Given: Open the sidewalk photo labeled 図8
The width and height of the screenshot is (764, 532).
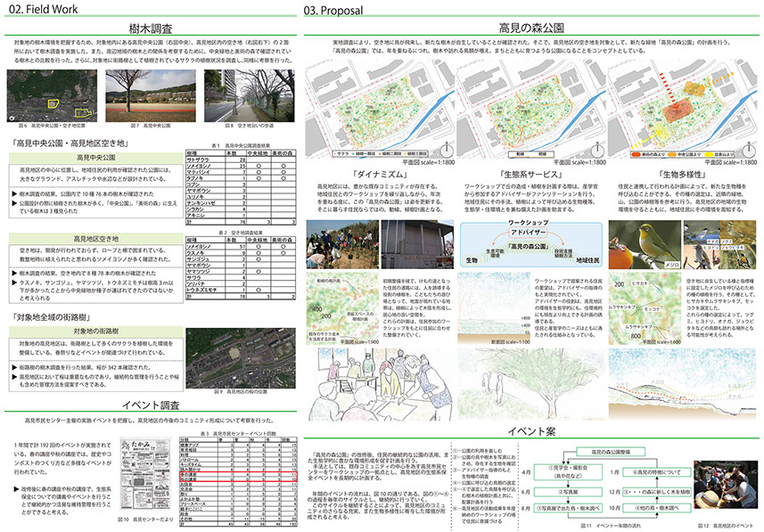Looking at the screenshot, I should (250, 95).
